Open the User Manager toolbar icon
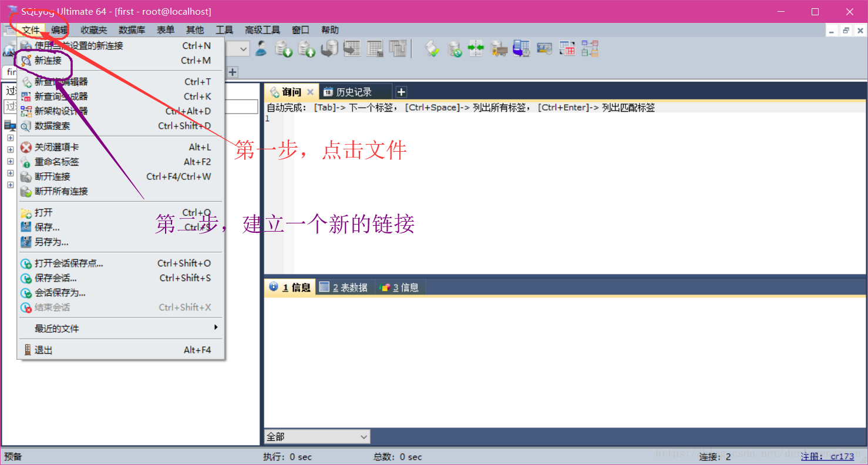This screenshot has height=465, width=868. [x=261, y=49]
